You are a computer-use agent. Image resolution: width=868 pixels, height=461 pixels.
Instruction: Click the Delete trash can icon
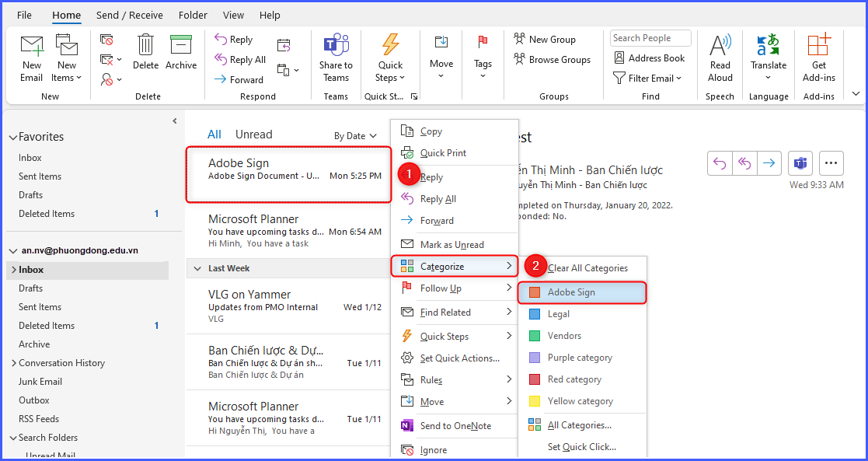145,45
